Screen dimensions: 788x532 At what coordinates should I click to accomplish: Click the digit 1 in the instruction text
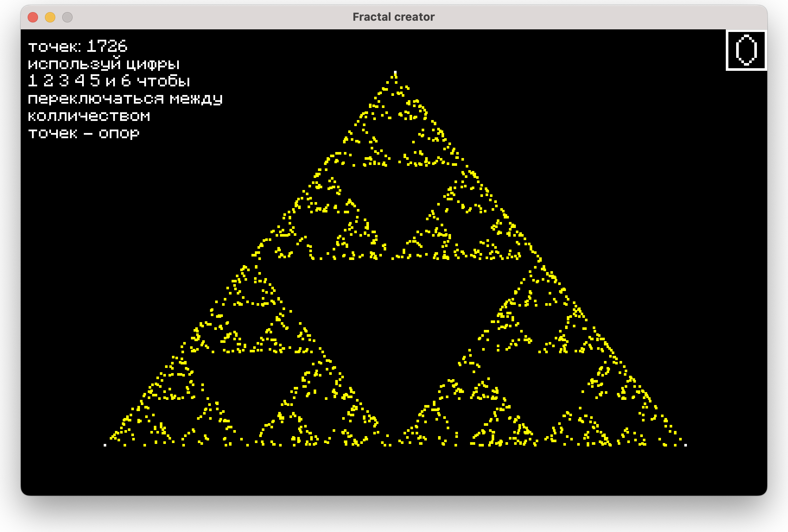click(32, 81)
